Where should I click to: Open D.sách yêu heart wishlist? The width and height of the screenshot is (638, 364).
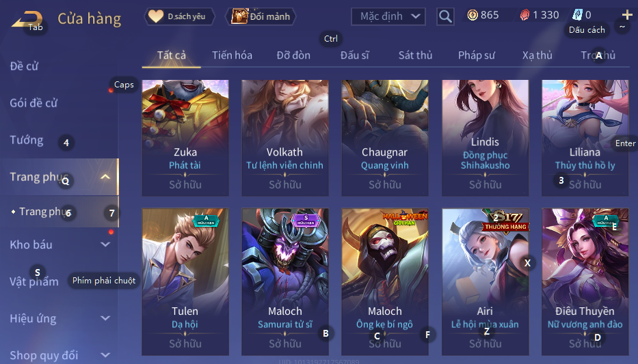pos(178,16)
